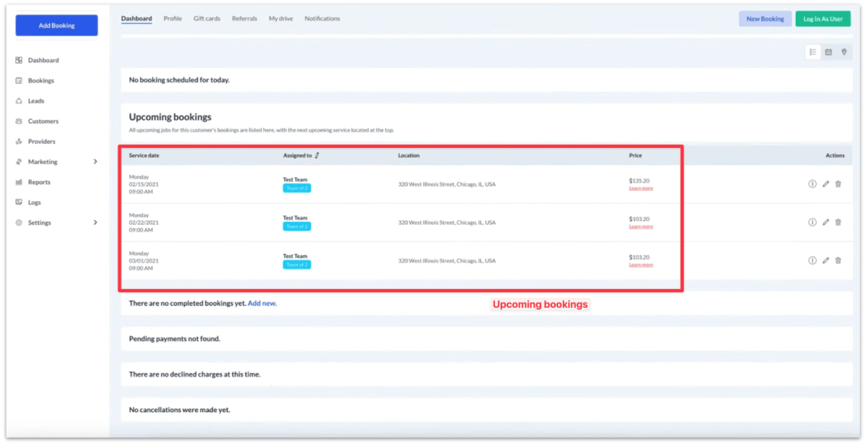Viewport: 868px width, 446px height.
Task: Switch to calendar view of bookings
Action: (x=828, y=51)
